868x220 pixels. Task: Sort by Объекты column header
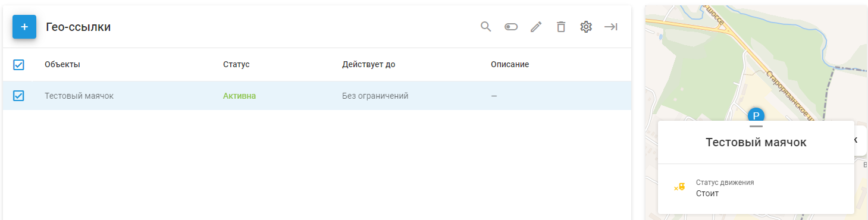coord(62,64)
